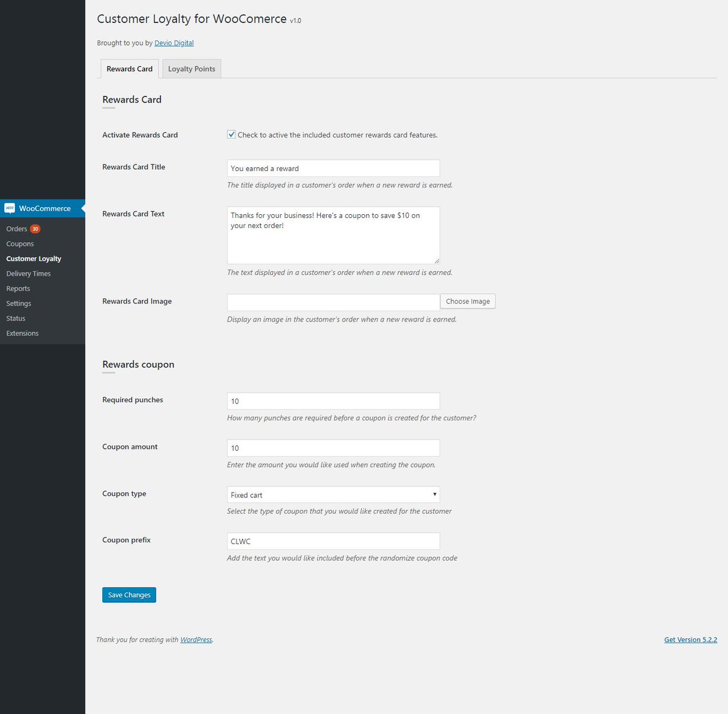Click the Coupon prefix label
Image resolution: width=728 pixels, height=714 pixels.
127,540
